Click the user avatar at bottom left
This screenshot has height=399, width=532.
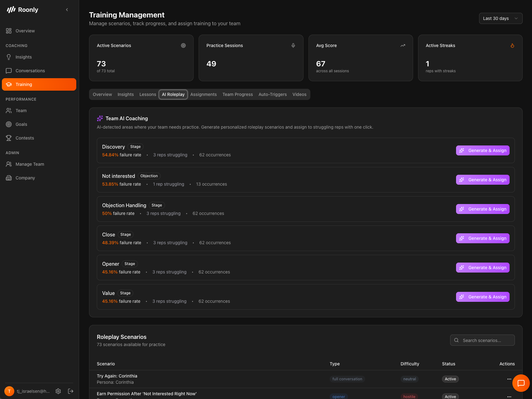[9, 391]
